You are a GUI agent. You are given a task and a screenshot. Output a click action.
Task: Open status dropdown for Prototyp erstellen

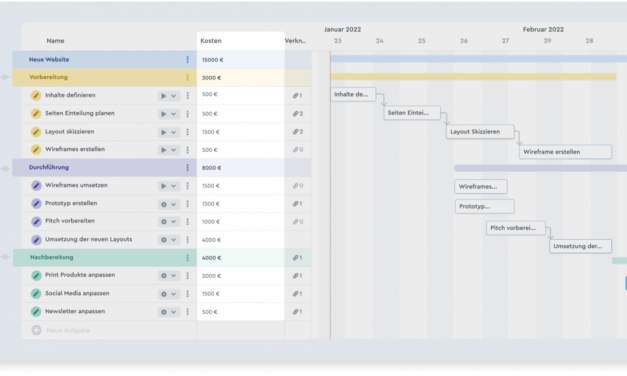168,204
